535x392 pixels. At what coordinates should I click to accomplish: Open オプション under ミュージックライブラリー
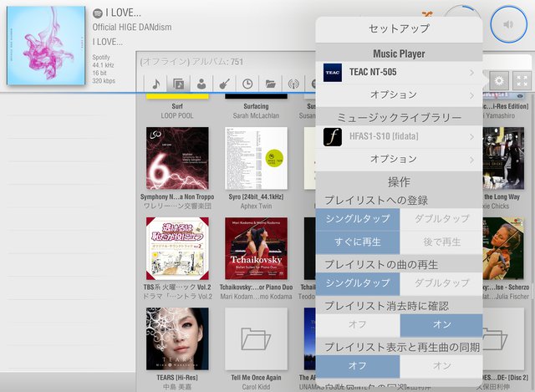click(x=399, y=159)
